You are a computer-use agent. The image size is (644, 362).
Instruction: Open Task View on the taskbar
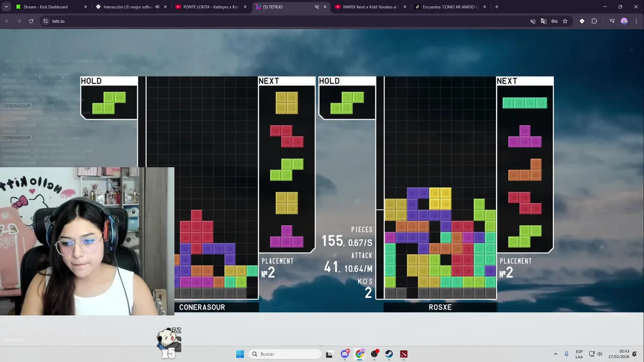(329, 354)
